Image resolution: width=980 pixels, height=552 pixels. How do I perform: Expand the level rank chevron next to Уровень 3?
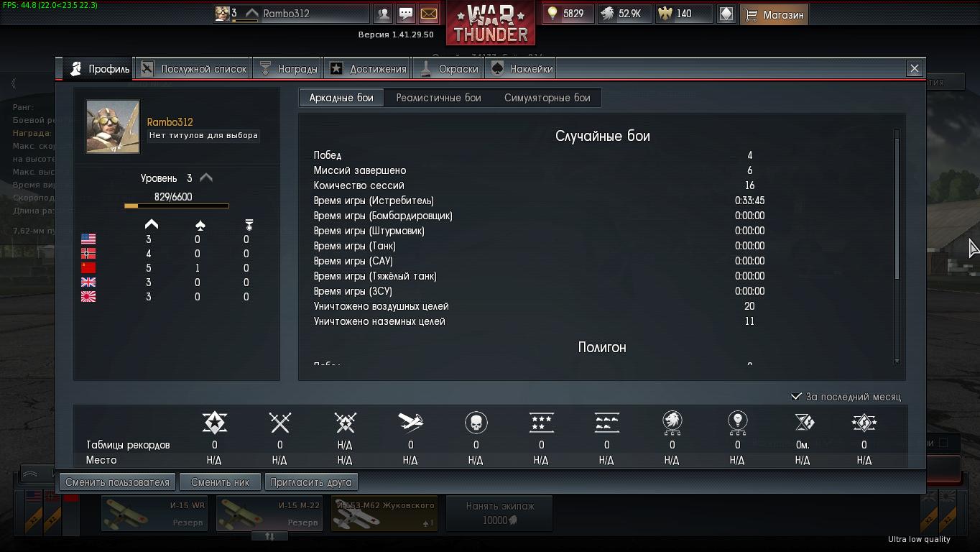click(206, 178)
